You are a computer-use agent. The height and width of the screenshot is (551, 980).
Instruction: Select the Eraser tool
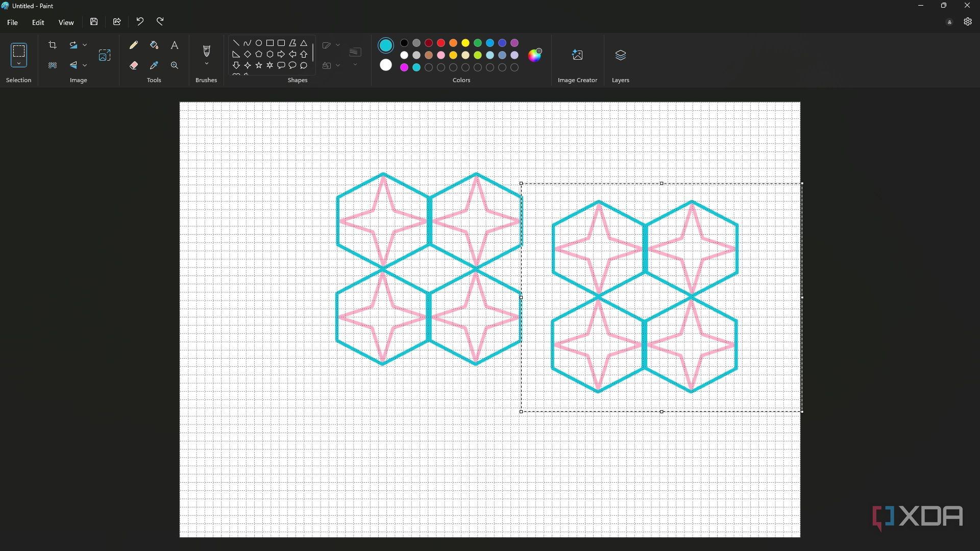134,65
